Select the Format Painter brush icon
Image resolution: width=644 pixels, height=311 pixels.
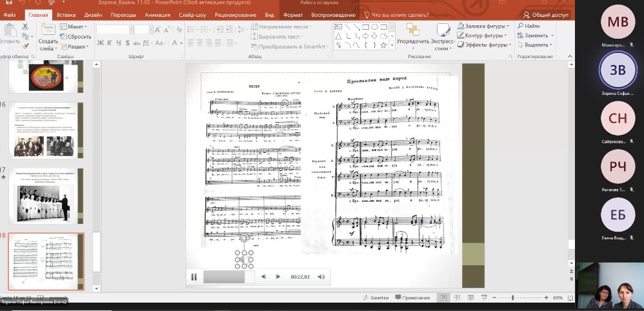(x=26, y=46)
